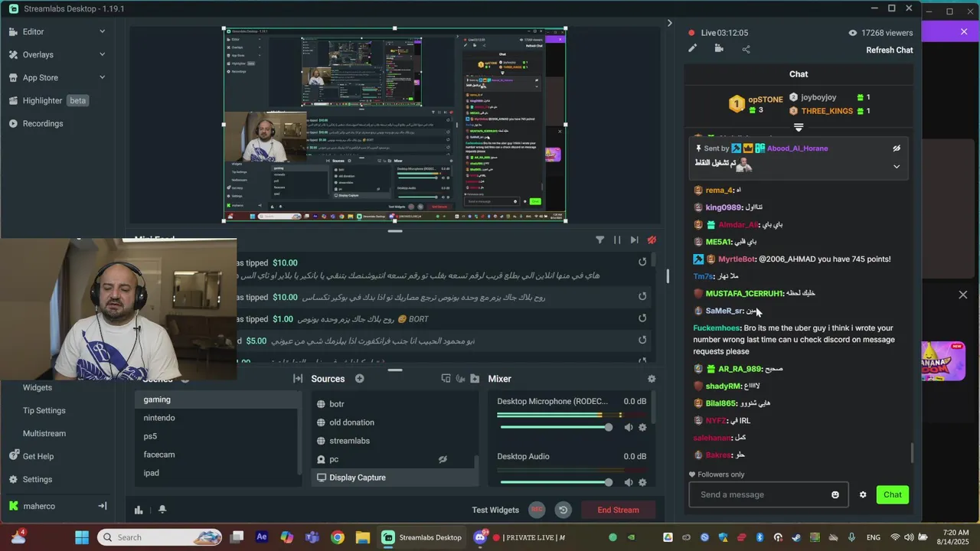
Task: Click the maherco account name
Action: pos(38,506)
